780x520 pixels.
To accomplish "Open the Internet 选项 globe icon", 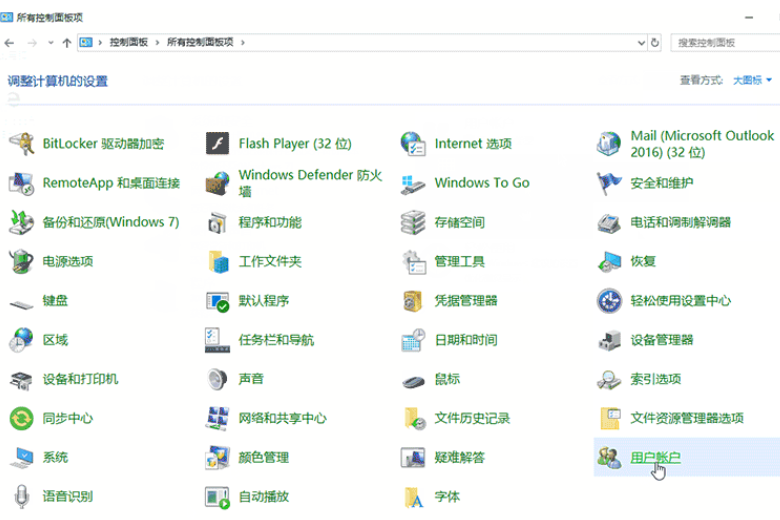I will (x=413, y=144).
